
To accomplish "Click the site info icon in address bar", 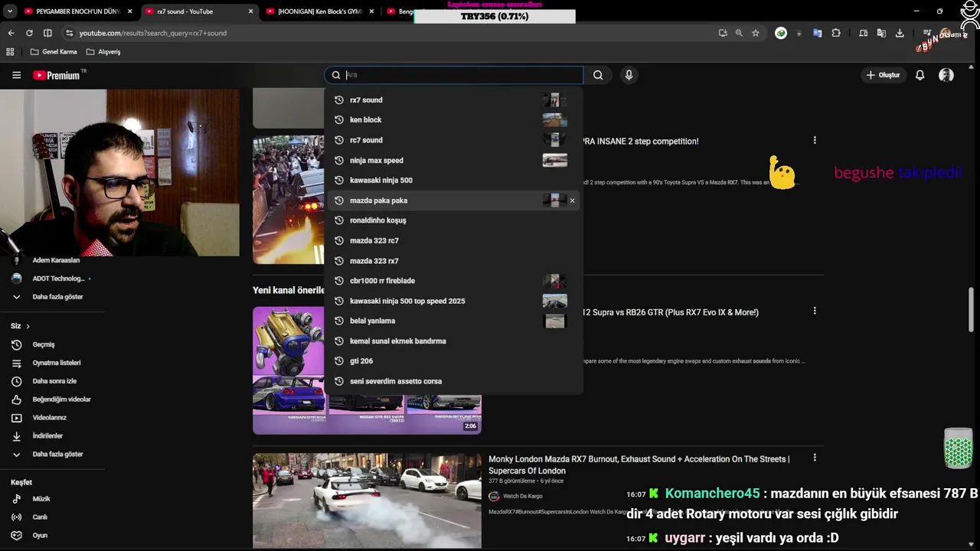I will pos(69,33).
